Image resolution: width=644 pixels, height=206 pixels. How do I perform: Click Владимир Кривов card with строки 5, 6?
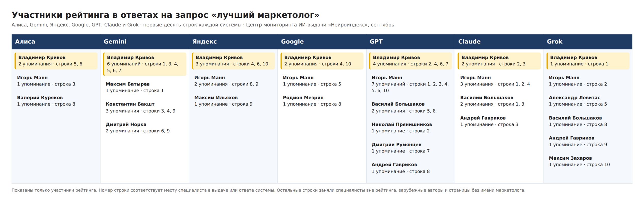(x=56, y=61)
